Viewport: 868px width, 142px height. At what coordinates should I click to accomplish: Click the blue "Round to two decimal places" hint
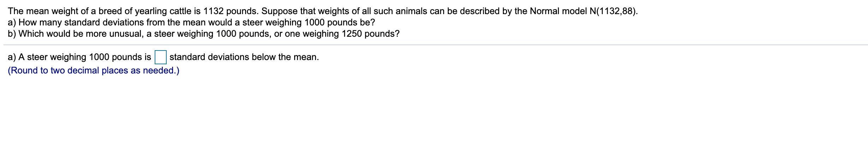point(94,71)
